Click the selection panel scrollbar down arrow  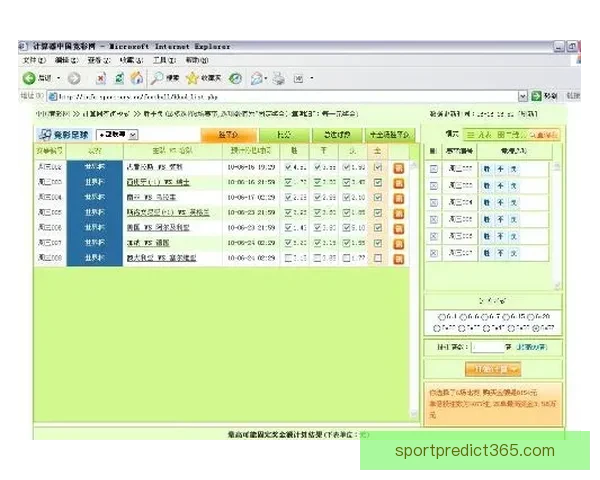point(557,286)
